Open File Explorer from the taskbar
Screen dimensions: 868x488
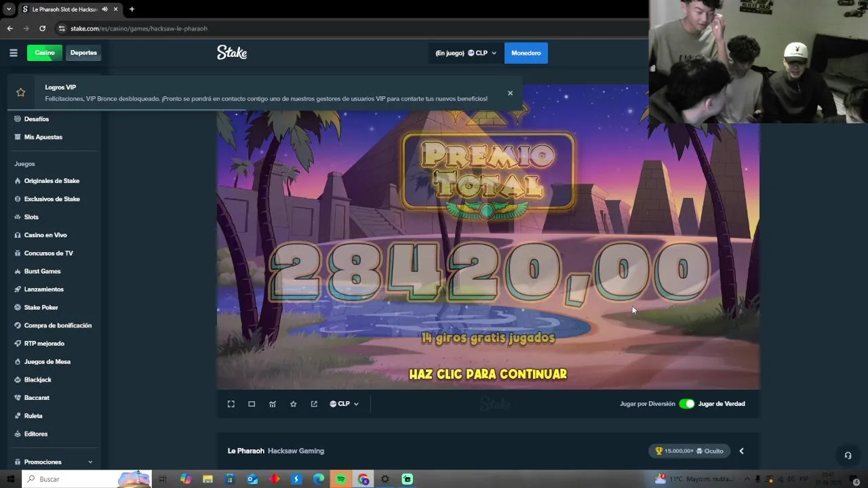[208, 479]
